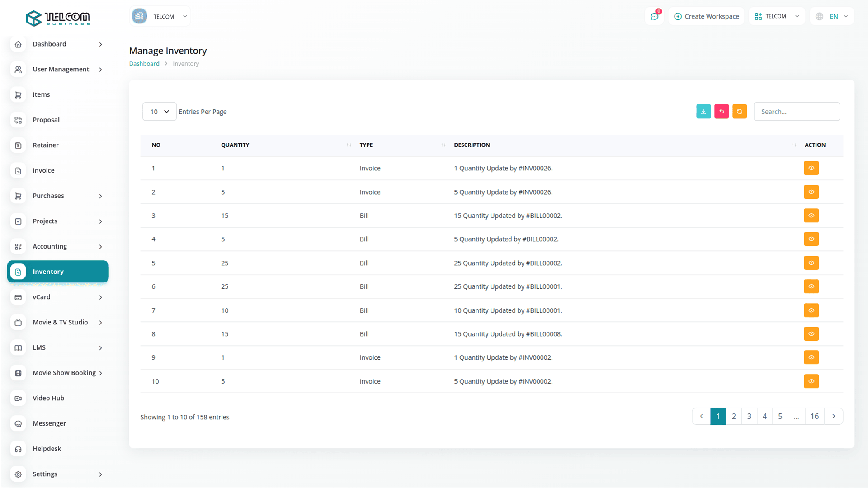The height and width of the screenshot is (488, 868).
Task: Click the teal download export icon
Action: 703,112
